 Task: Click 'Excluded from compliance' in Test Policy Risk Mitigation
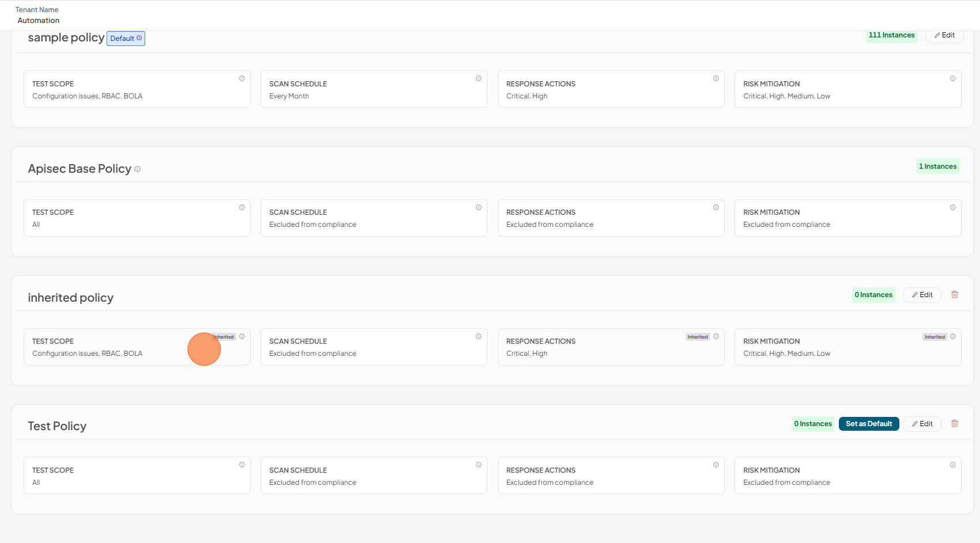coord(787,483)
